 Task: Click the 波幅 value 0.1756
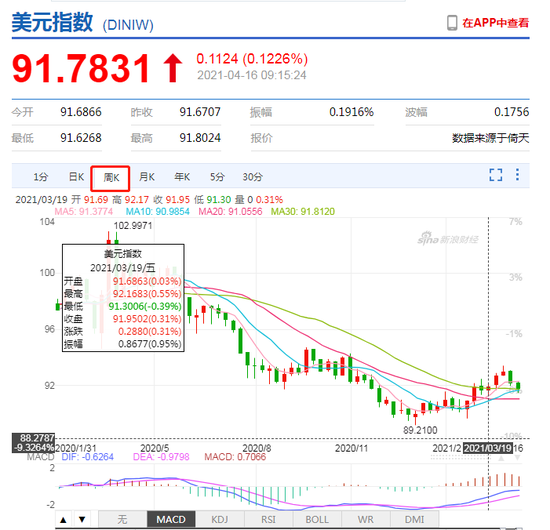pyautogui.click(x=511, y=112)
